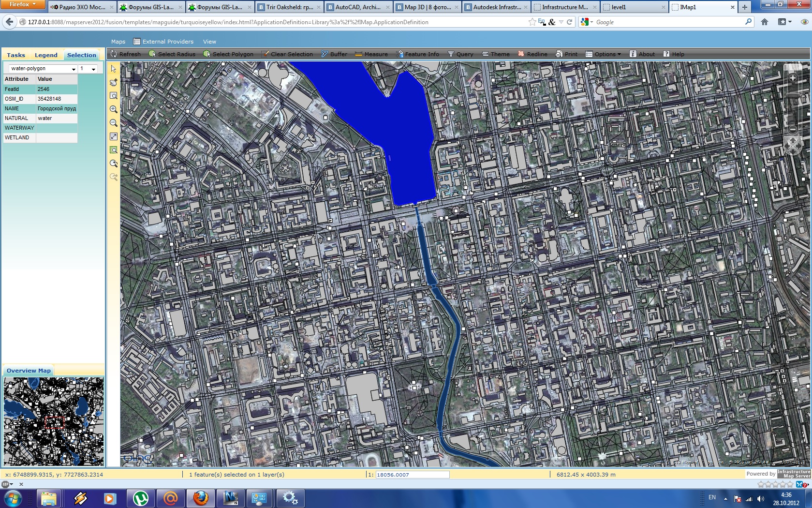The width and height of the screenshot is (812, 508).
Task: Clear the current selection
Action: [287, 54]
